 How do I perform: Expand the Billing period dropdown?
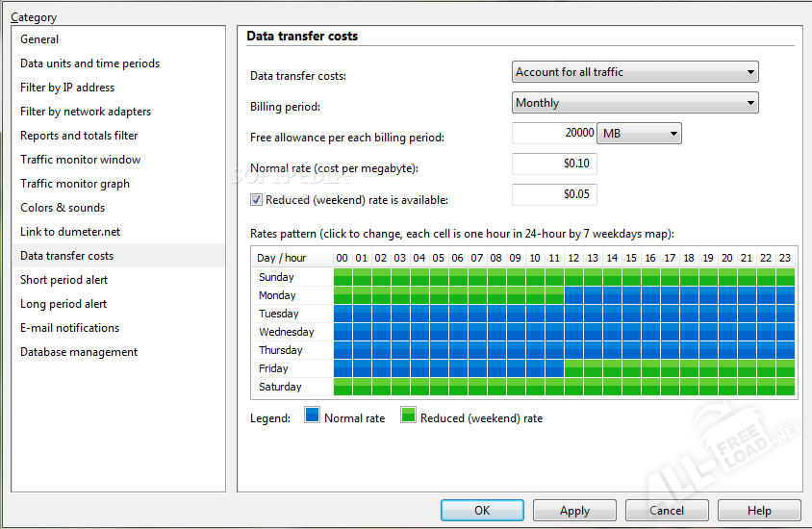click(x=635, y=103)
